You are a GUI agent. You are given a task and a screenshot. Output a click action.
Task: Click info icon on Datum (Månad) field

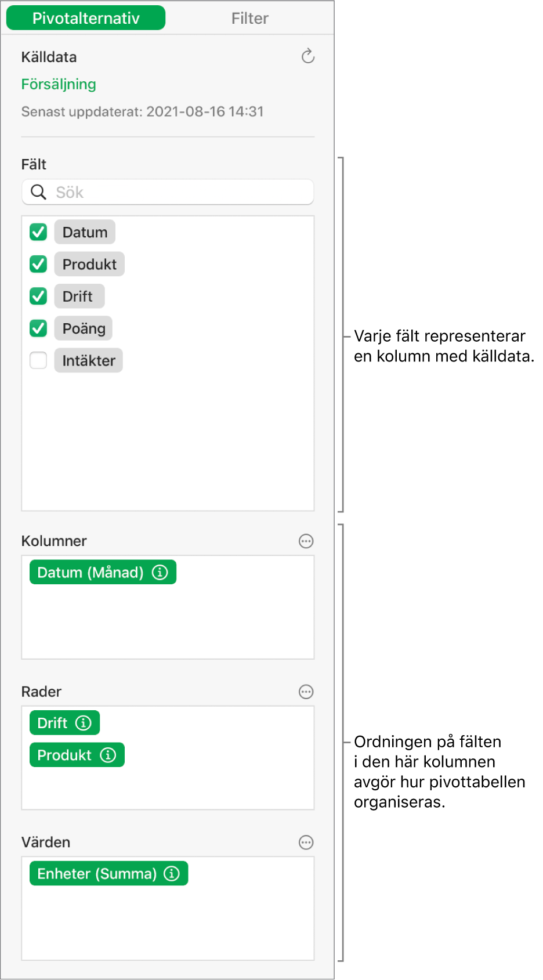click(x=160, y=573)
